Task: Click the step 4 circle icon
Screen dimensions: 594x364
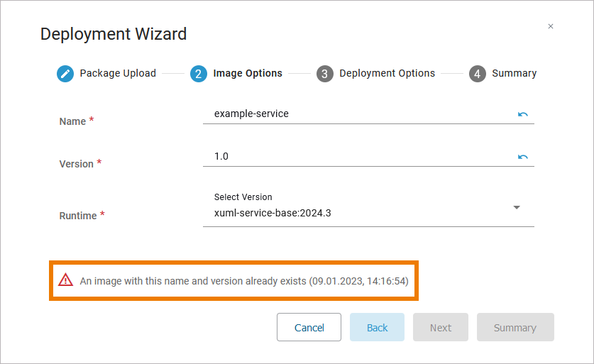Action: pos(478,74)
